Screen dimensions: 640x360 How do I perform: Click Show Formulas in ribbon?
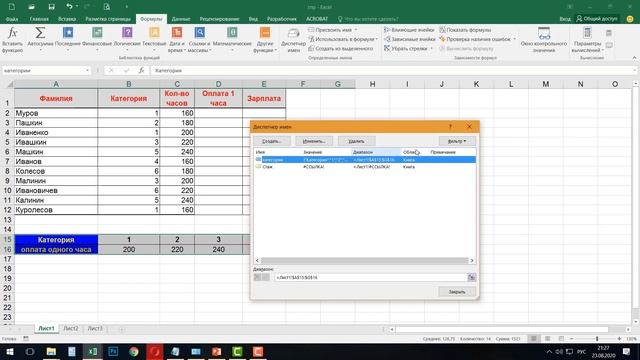[x=465, y=30]
